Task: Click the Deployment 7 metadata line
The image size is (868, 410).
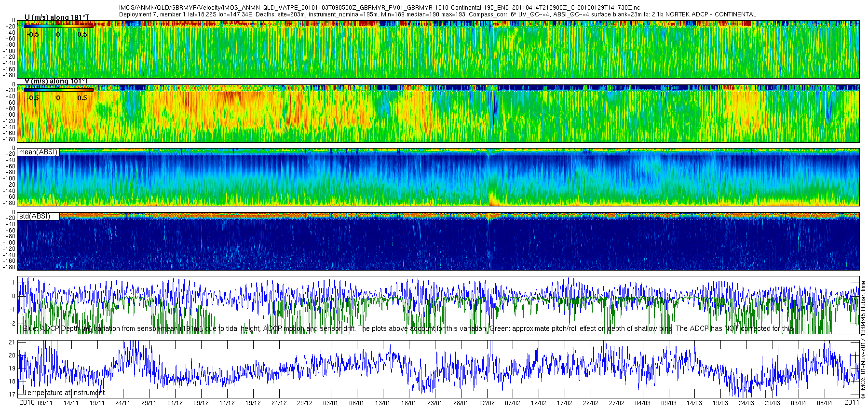Action: (437, 14)
